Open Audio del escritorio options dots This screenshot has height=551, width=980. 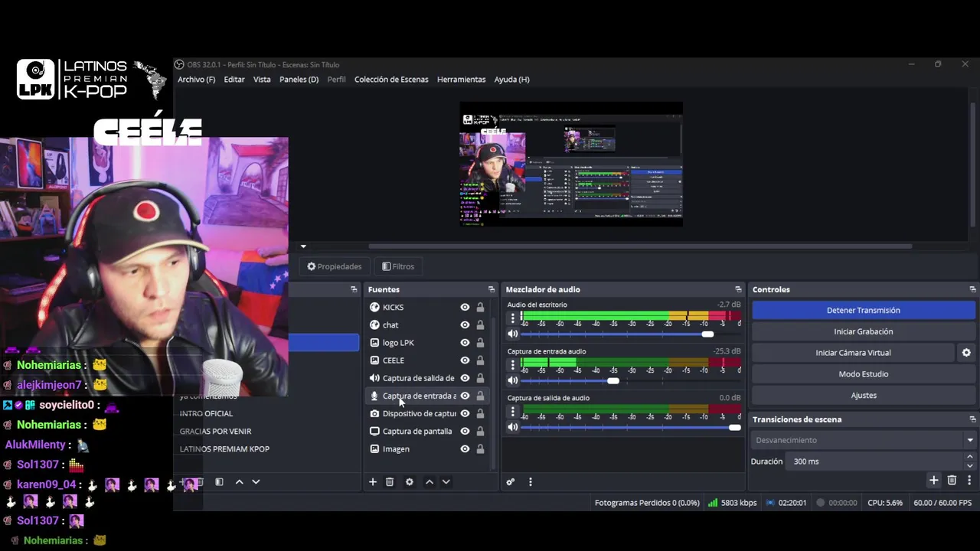pyautogui.click(x=513, y=318)
